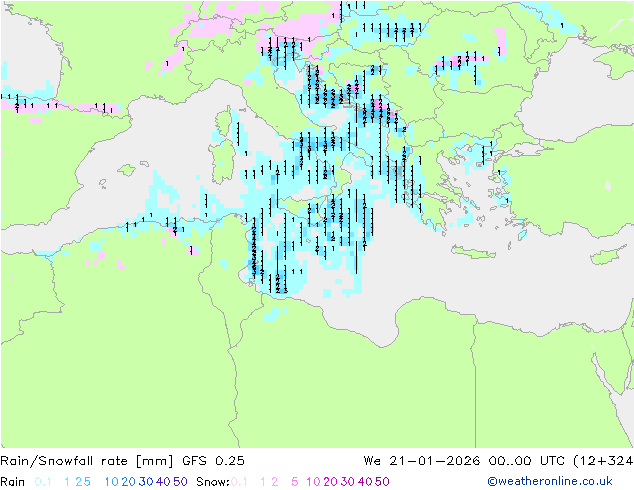Pick the Rain legend value 50
Screen dimensions: 634x490
pyautogui.click(x=180, y=482)
